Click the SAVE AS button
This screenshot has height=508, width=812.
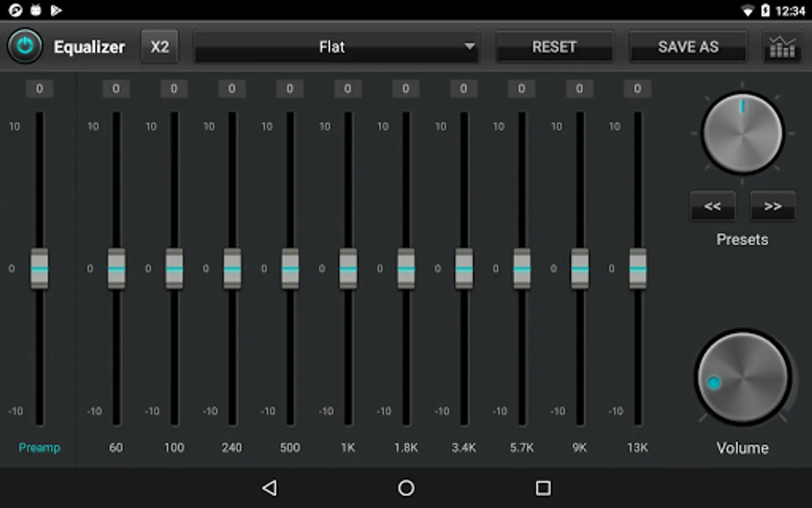coord(688,47)
